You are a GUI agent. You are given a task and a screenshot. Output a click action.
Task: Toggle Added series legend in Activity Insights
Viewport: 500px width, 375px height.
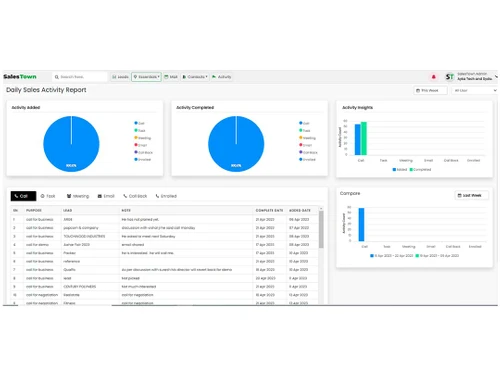click(400, 170)
